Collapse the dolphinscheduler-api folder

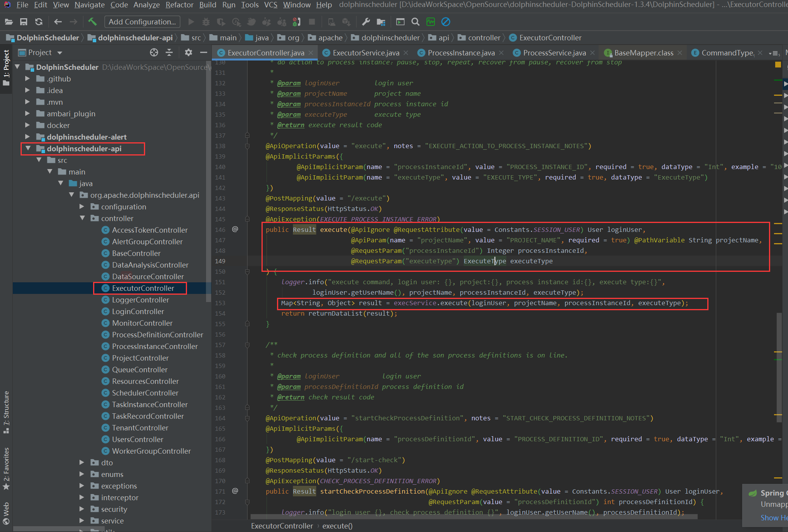pyautogui.click(x=27, y=148)
